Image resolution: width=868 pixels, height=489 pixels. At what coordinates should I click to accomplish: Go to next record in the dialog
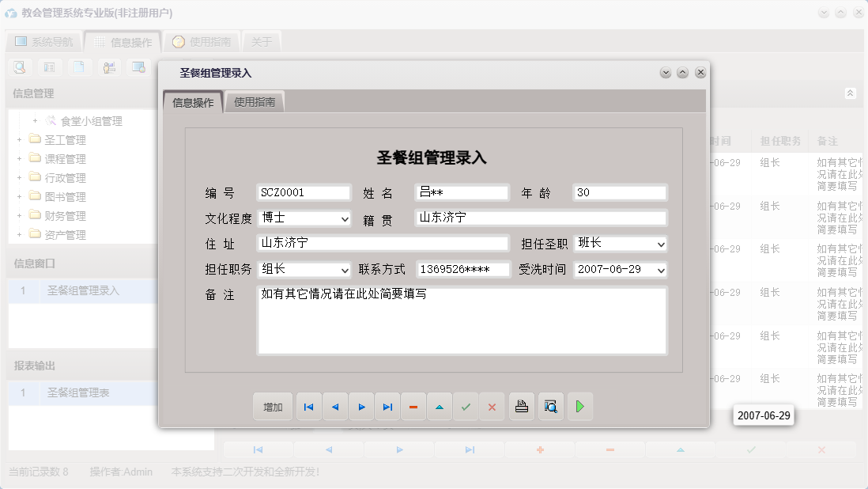coord(361,406)
